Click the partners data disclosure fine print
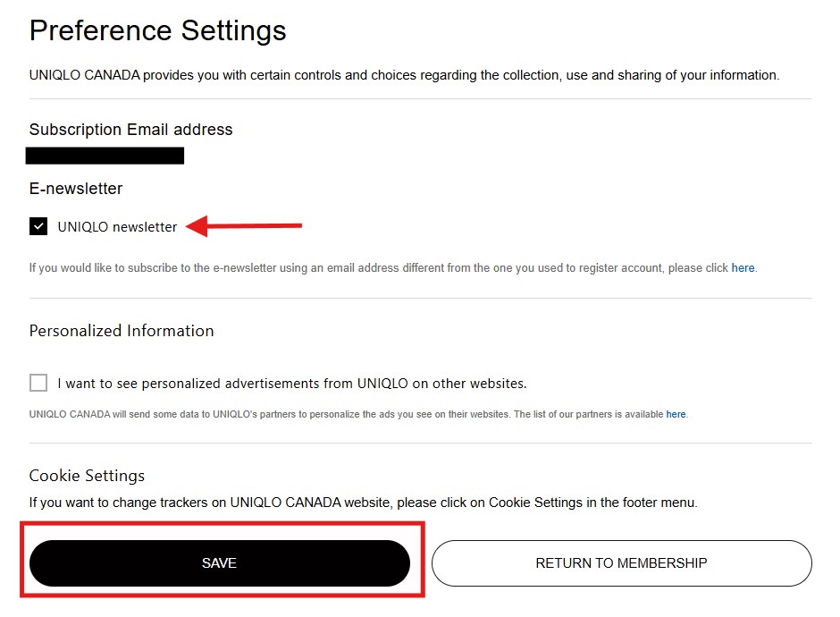840x617 pixels. 340,414
